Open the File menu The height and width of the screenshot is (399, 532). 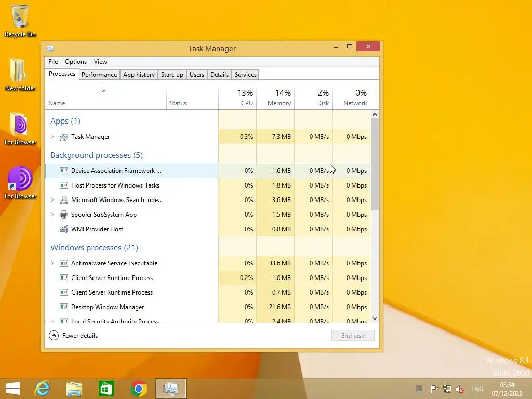[53, 62]
